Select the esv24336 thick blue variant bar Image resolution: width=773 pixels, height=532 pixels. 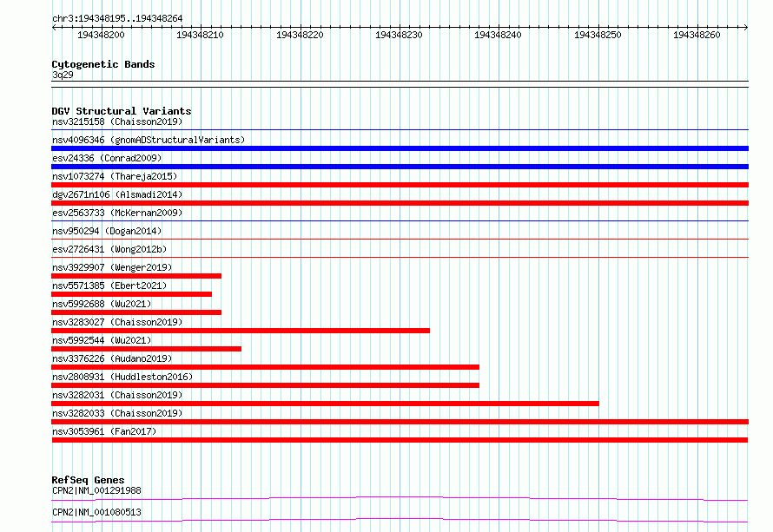click(x=400, y=167)
